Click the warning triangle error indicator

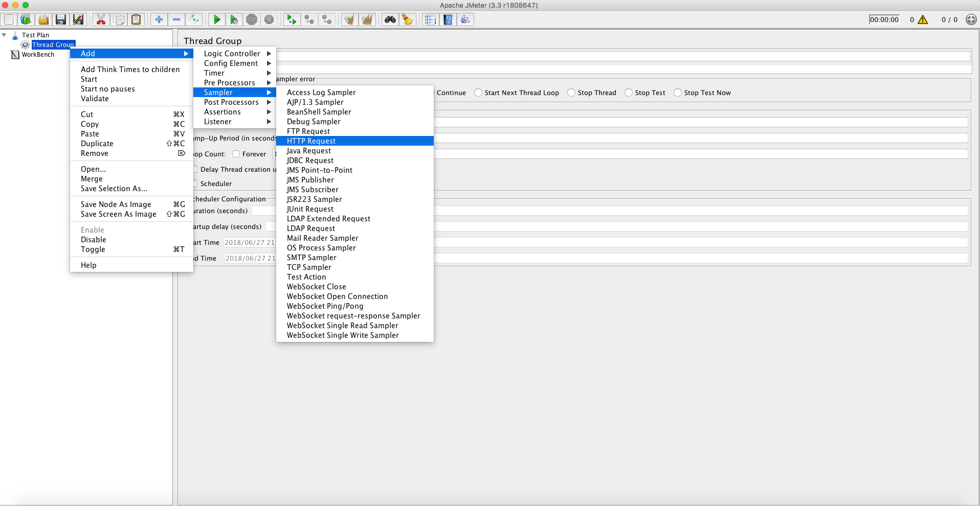(923, 19)
